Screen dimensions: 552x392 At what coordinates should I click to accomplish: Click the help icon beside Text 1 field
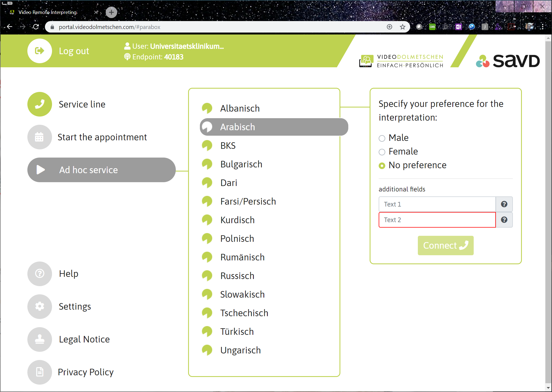[504, 204]
